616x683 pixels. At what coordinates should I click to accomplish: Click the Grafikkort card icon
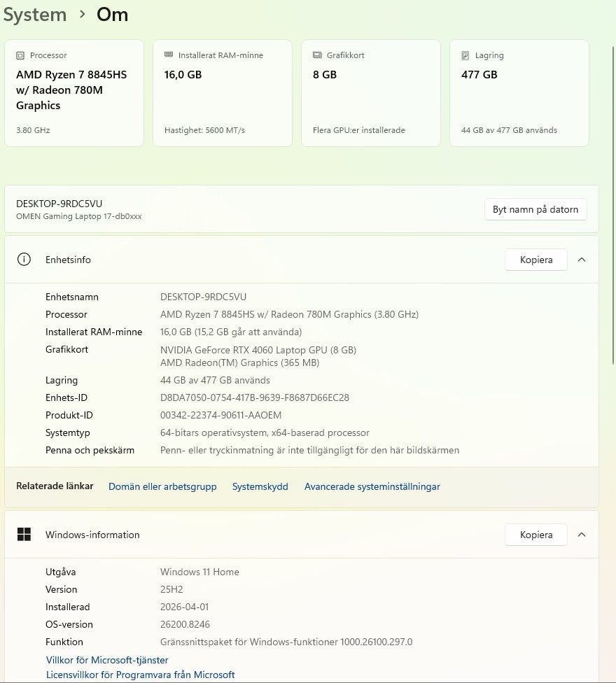coord(317,55)
